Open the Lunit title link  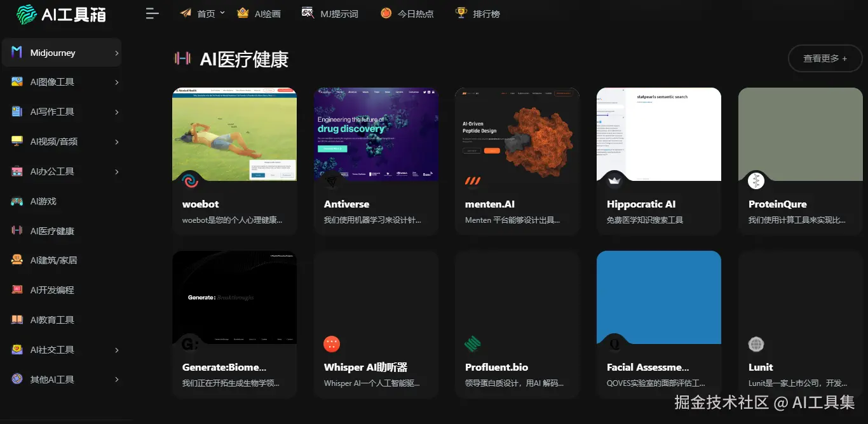click(761, 367)
